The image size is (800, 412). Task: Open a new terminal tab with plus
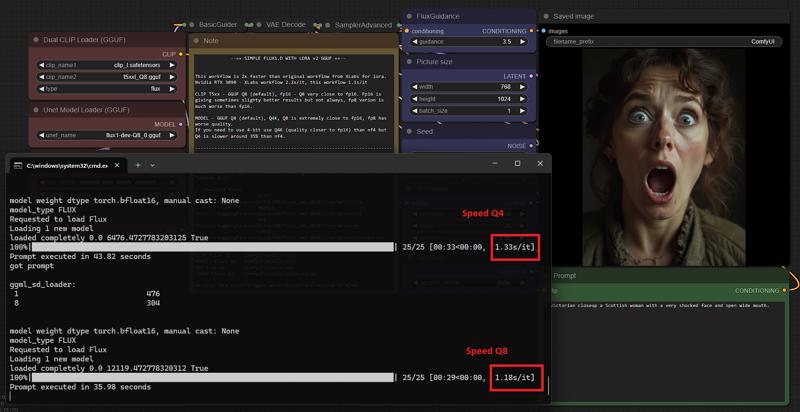point(137,165)
